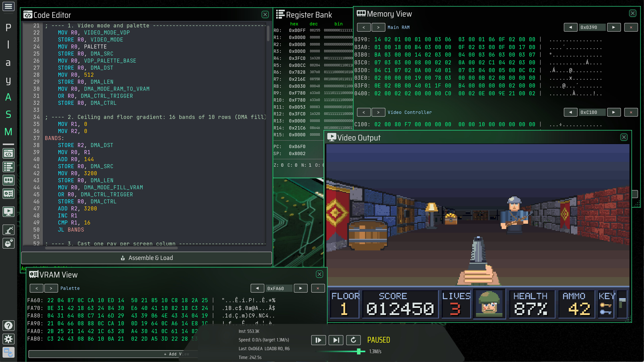
Task: Click Video Controller address page-forward arrow
Action: (614, 112)
